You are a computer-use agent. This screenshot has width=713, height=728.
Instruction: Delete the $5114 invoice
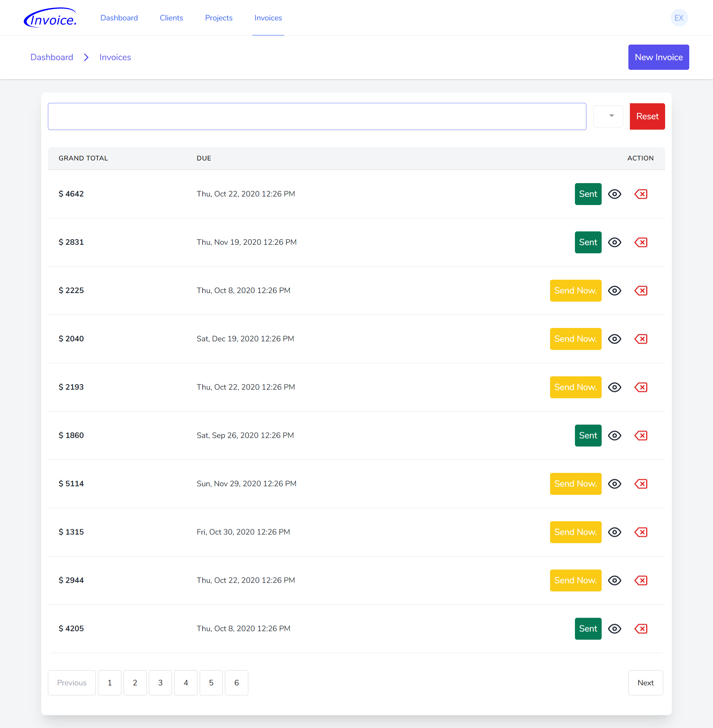coord(641,484)
